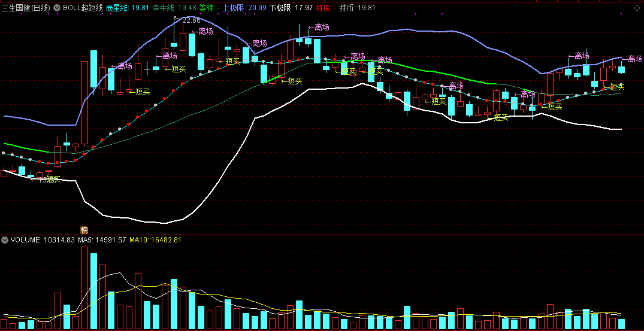The height and width of the screenshot is (331, 644).
Task: Click the VOLUME: 10314.83 readout
Action: [x=43, y=240]
